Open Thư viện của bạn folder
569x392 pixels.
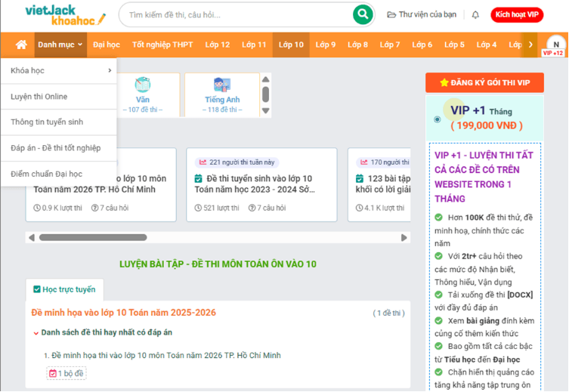coord(422,14)
